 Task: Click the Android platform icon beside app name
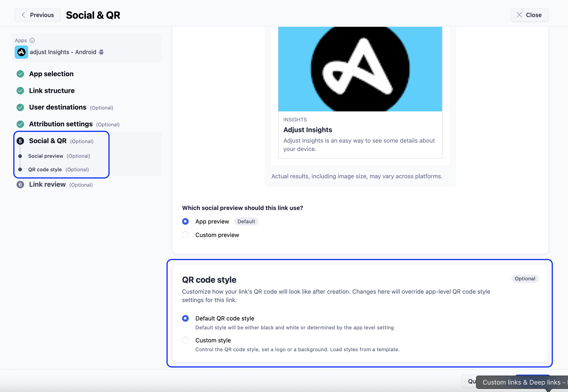click(101, 52)
